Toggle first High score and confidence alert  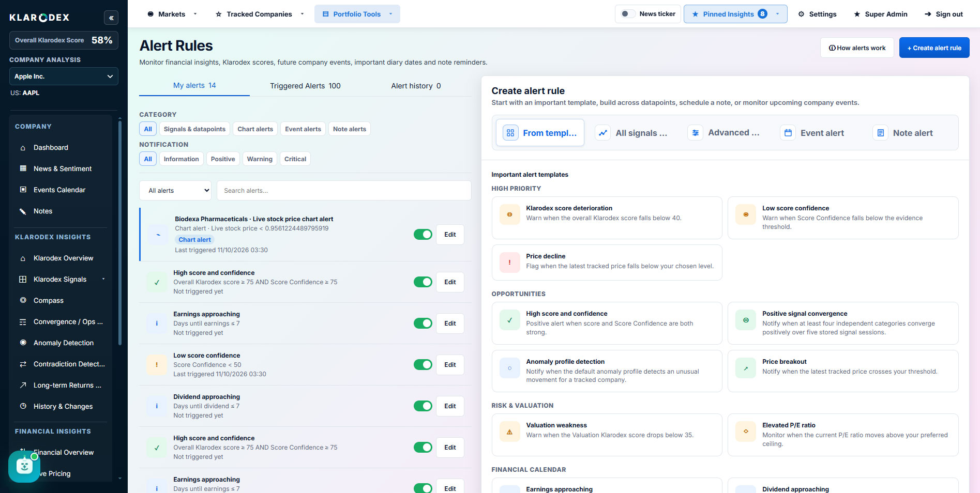(x=423, y=282)
